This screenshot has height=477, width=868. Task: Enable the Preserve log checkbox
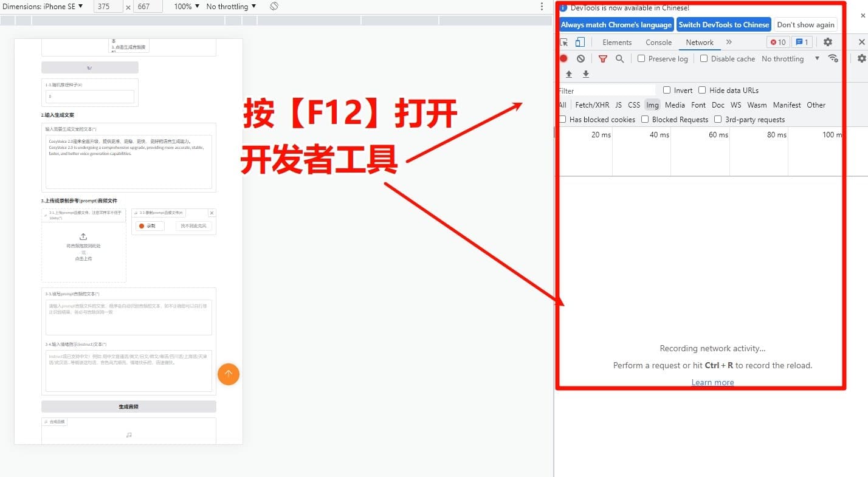tap(641, 58)
